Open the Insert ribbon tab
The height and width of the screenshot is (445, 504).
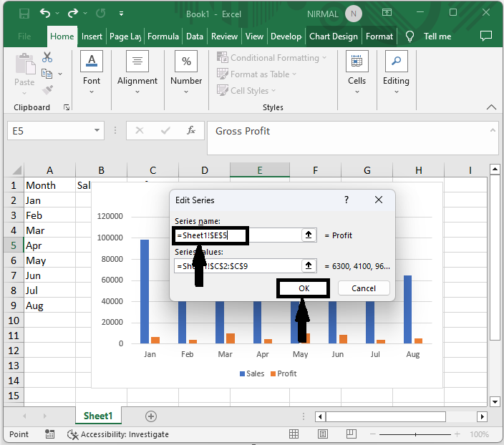pyautogui.click(x=92, y=36)
